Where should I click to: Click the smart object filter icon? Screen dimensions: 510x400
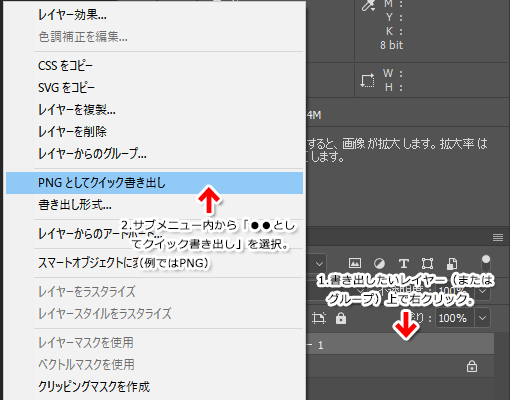452,263
